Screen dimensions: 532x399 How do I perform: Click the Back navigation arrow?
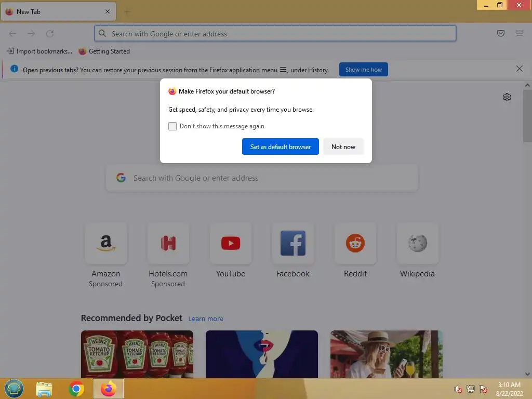click(x=12, y=34)
